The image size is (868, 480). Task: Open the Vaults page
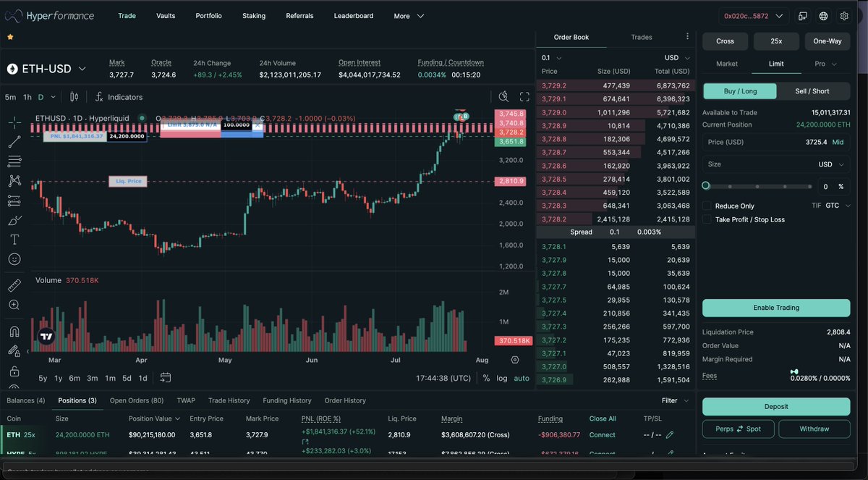[166, 16]
